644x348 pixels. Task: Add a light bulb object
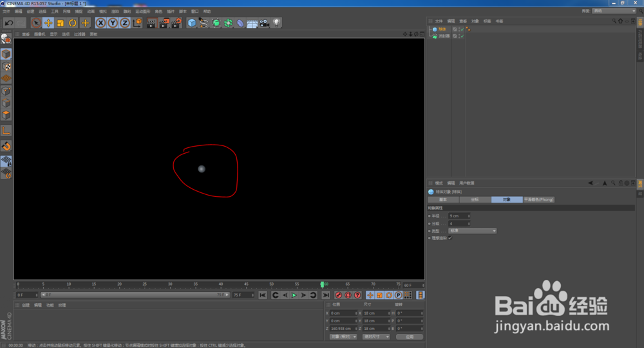pos(276,23)
